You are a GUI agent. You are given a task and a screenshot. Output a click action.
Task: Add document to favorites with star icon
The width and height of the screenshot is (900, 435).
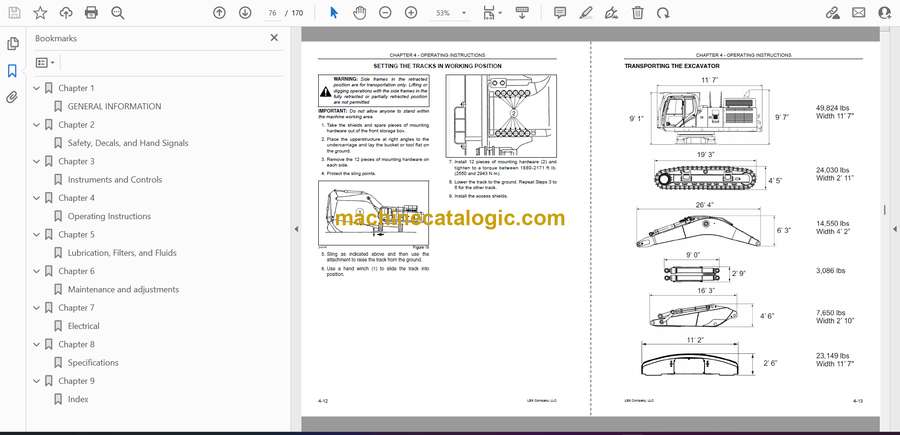pos(40,13)
